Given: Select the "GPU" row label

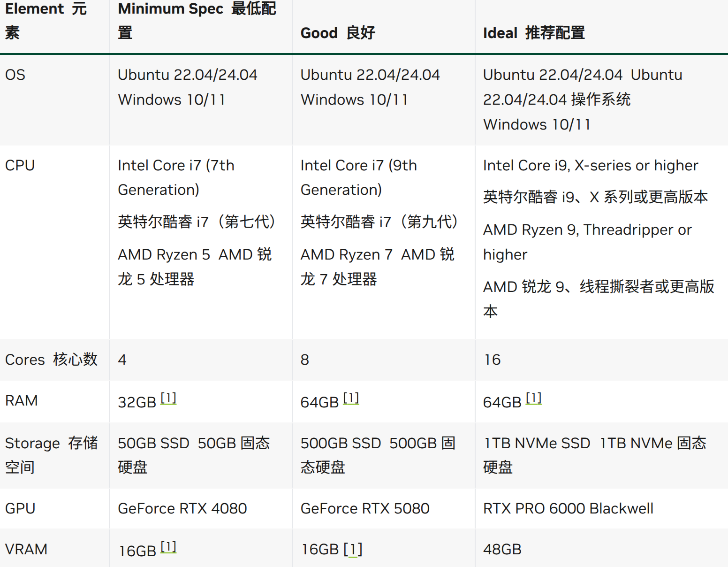Looking at the screenshot, I should 20,508.
